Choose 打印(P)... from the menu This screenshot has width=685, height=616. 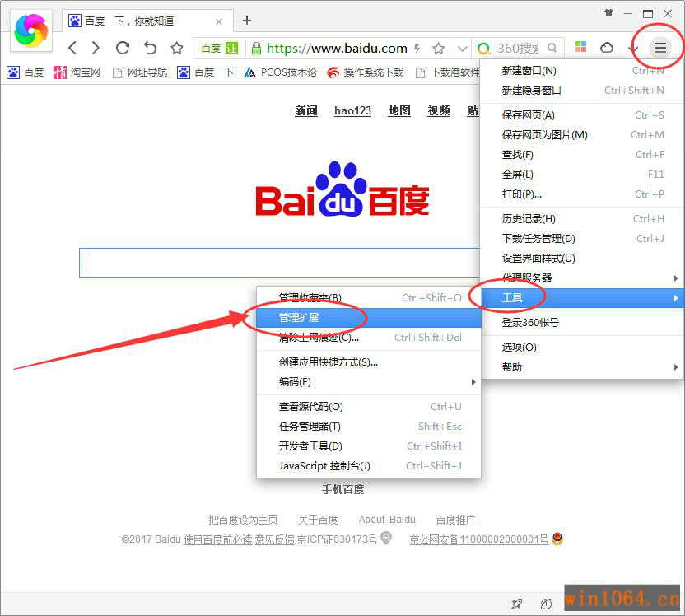(582, 194)
